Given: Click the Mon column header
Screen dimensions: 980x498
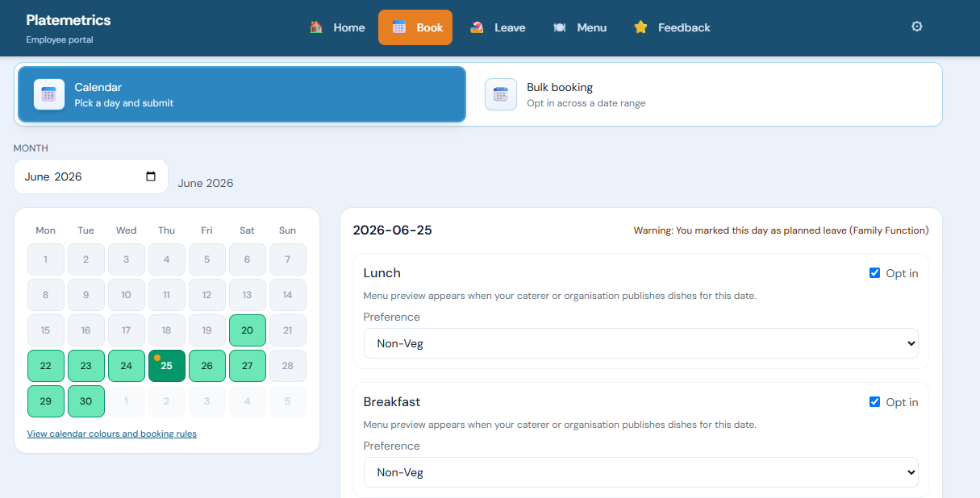Looking at the screenshot, I should pos(46,230).
